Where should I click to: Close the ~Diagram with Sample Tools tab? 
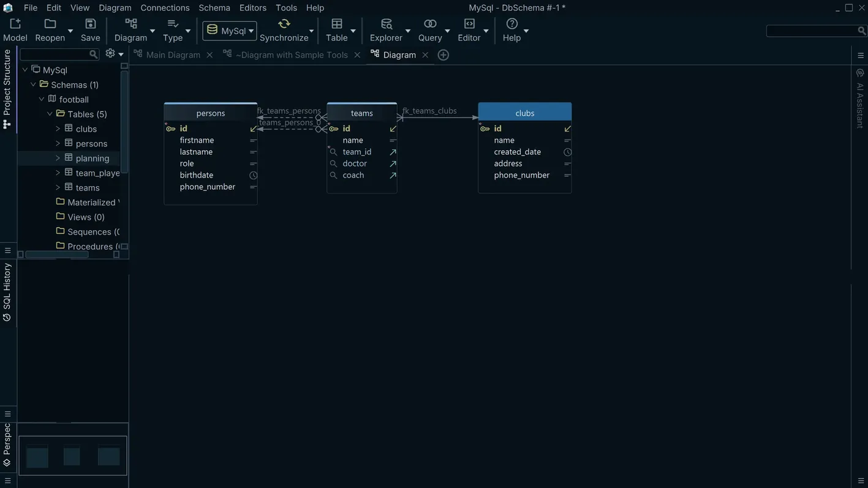pos(357,54)
